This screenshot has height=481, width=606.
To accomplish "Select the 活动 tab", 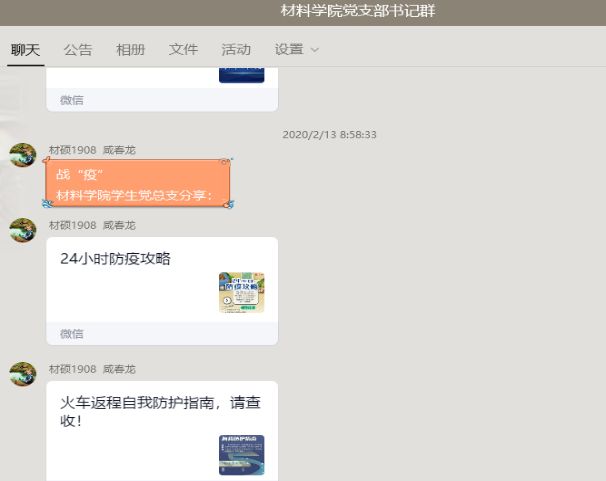I will [236, 49].
